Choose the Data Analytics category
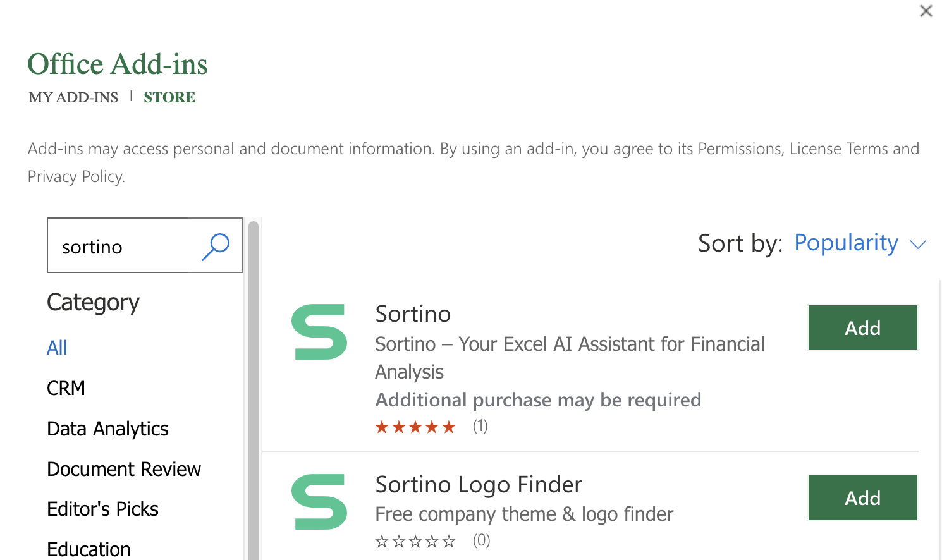 click(107, 429)
